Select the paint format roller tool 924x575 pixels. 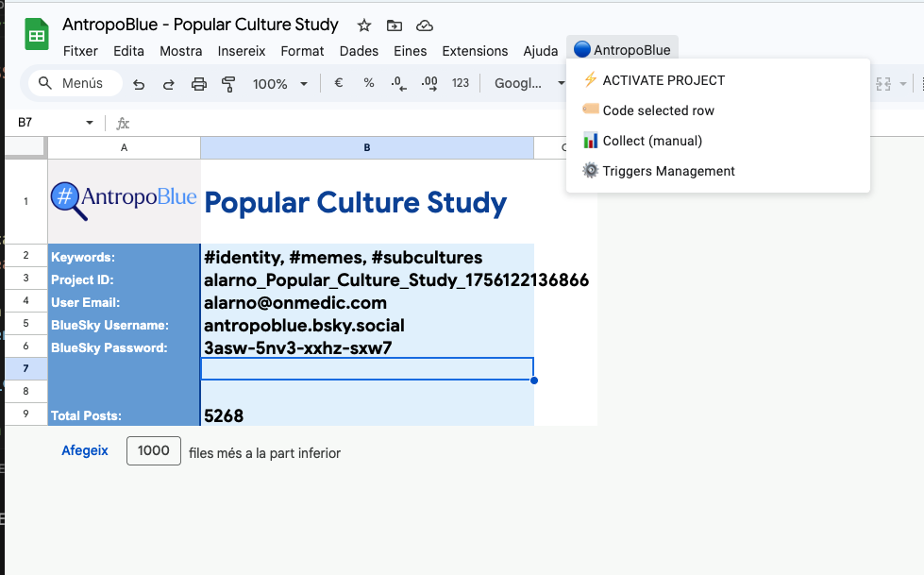228,84
